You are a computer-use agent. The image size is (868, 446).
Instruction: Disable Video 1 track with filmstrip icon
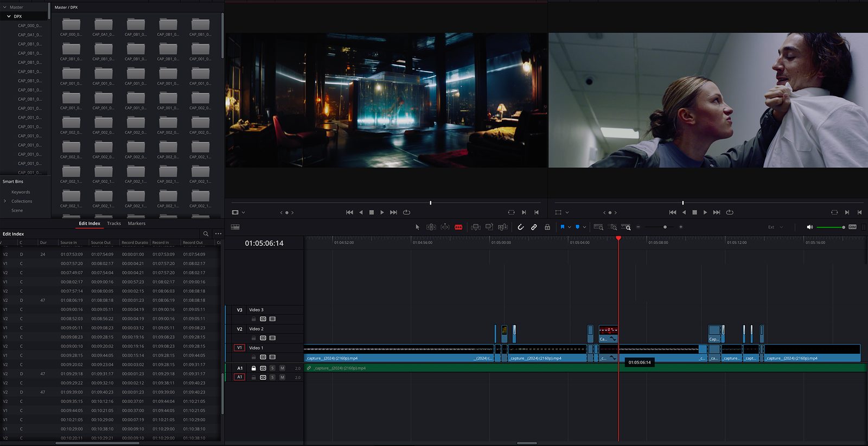point(272,357)
